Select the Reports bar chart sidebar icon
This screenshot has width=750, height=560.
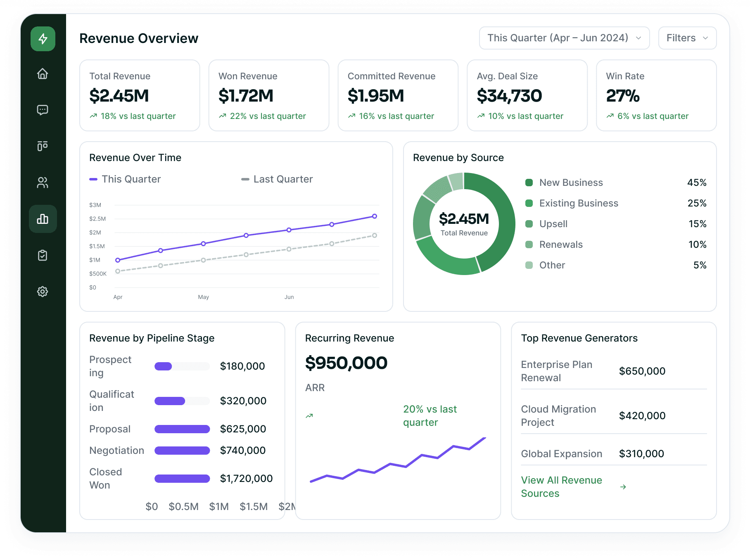coord(43,219)
